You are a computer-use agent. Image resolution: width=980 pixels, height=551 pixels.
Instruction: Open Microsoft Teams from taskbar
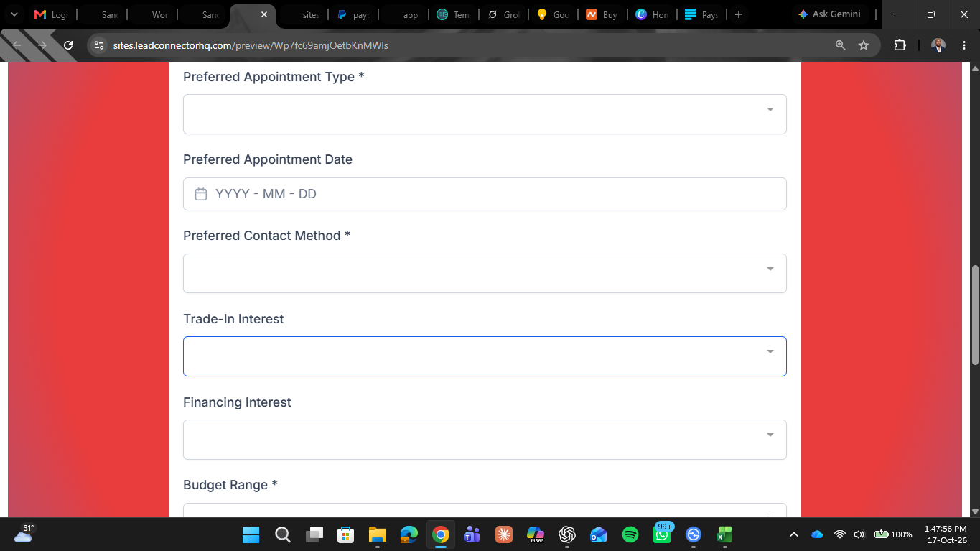coord(472,534)
